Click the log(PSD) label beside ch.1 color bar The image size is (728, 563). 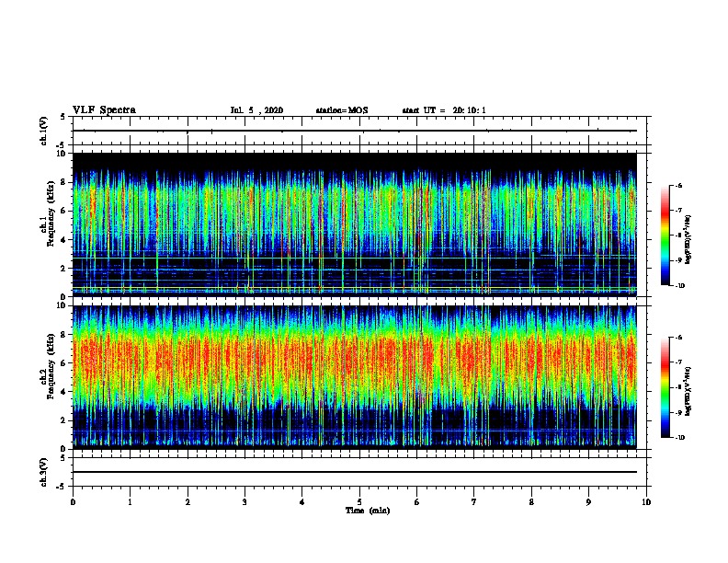(688, 239)
